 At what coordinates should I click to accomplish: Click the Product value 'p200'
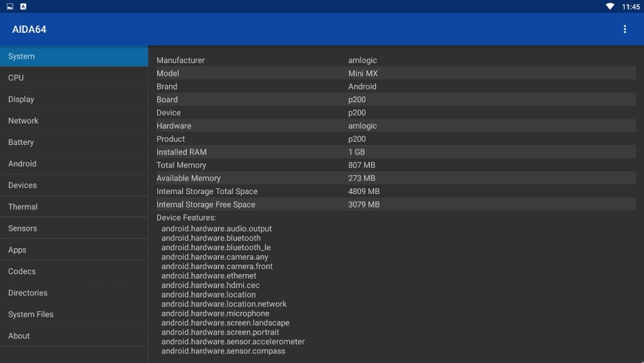tap(357, 139)
